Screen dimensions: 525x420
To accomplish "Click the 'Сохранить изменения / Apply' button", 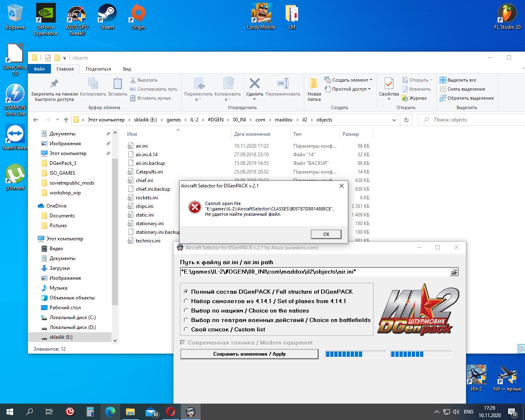I will click(249, 354).
